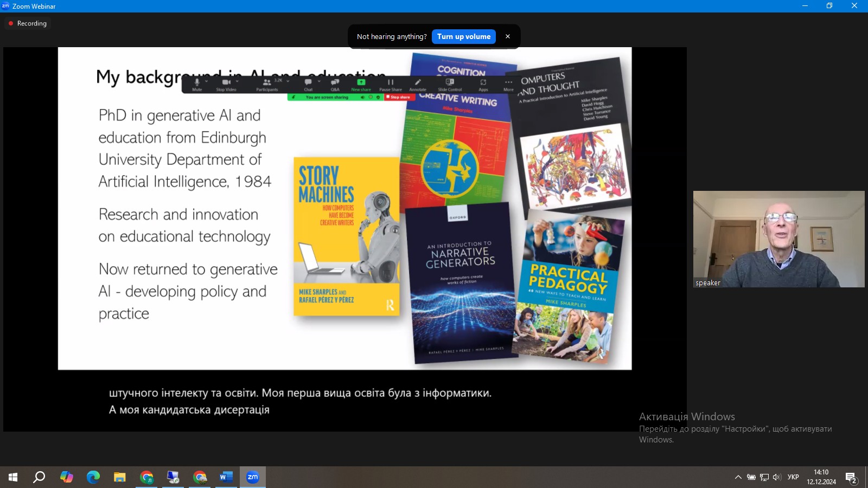Open Copilot from the taskbar

point(66,477)
